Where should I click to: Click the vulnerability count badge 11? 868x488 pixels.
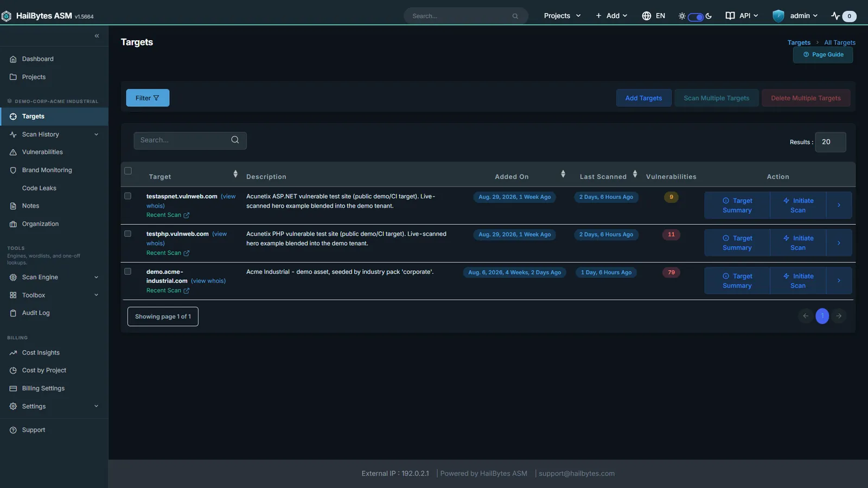pos(671,235)
